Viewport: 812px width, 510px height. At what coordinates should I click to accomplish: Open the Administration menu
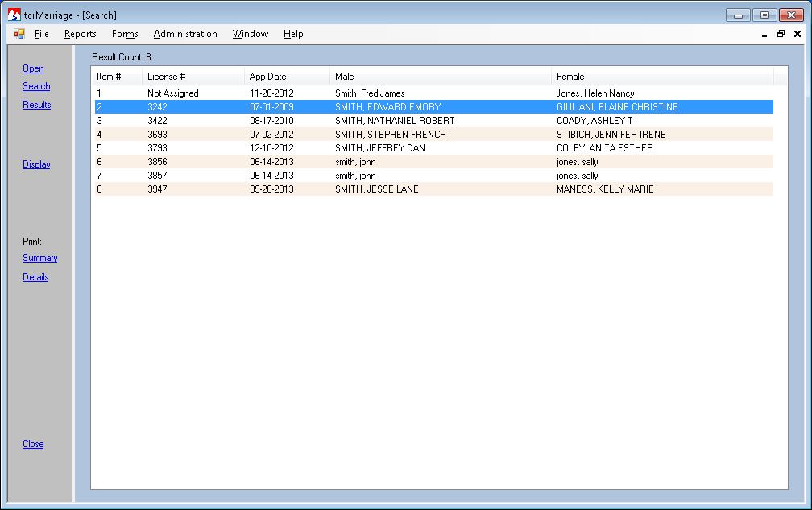185,34
